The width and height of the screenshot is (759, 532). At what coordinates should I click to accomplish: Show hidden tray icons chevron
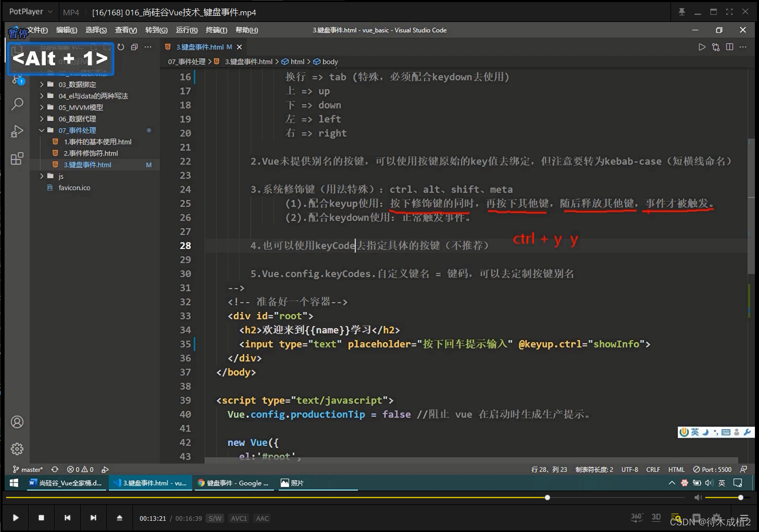(672, 483)
